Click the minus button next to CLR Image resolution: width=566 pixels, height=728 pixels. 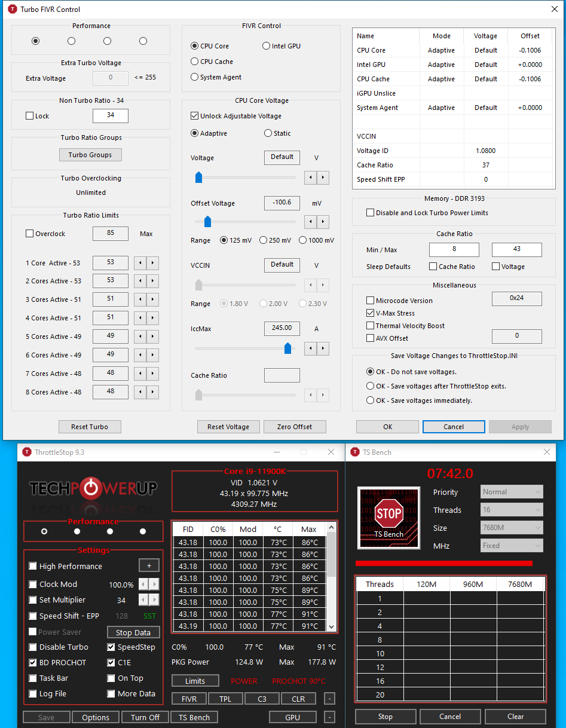point(330,699)
